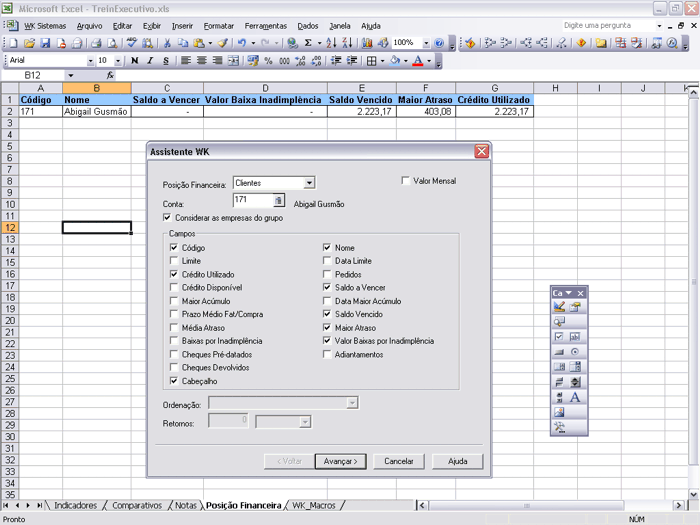Click the Design Mode icon in Control Toolbox
The image size is (700, 525).
[x=560, y=307]
